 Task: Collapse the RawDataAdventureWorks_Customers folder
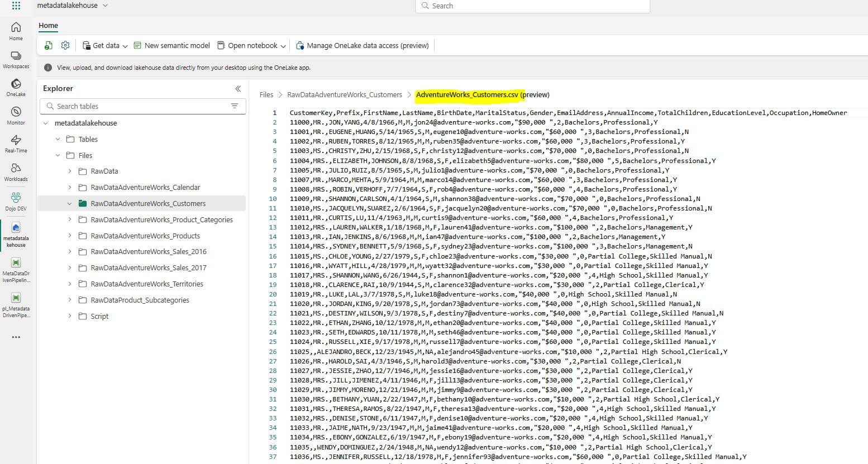pyautogui.click(x=70, y=204)
